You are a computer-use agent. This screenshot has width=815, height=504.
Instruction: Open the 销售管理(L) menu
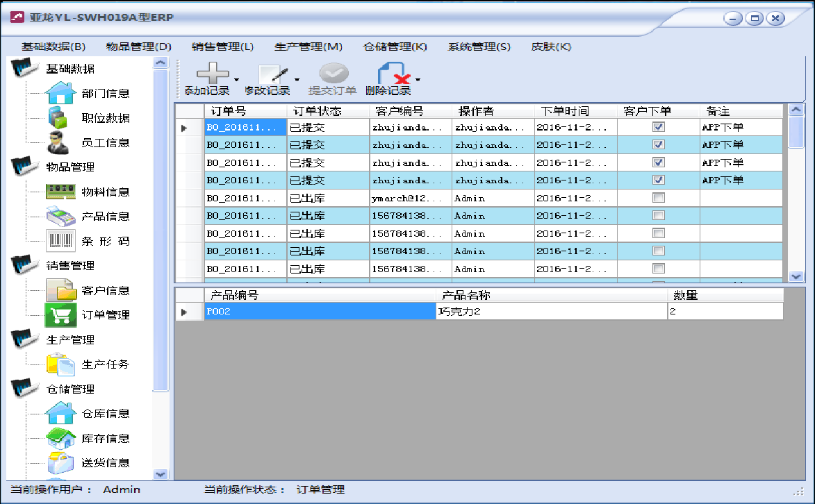[x=222, y=47]
